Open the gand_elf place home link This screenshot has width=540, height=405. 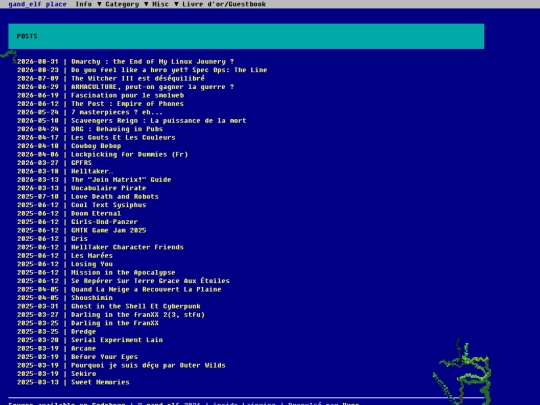[37, 4]
